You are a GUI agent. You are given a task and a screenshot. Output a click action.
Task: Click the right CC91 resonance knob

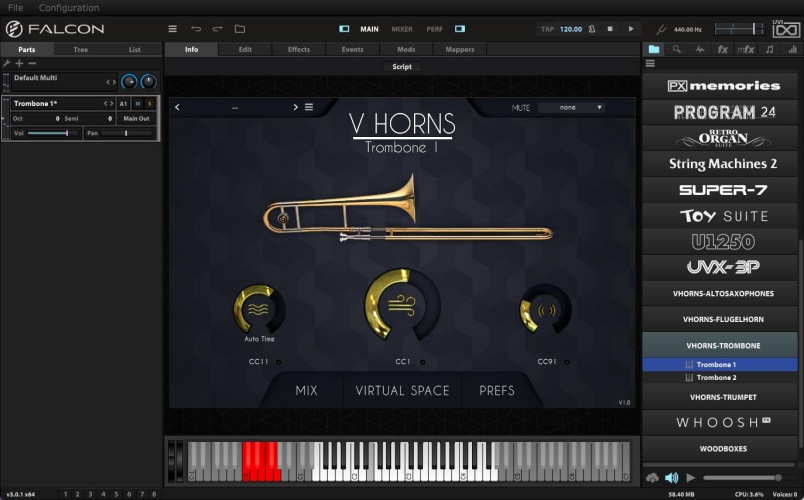[x=546, y=310]
